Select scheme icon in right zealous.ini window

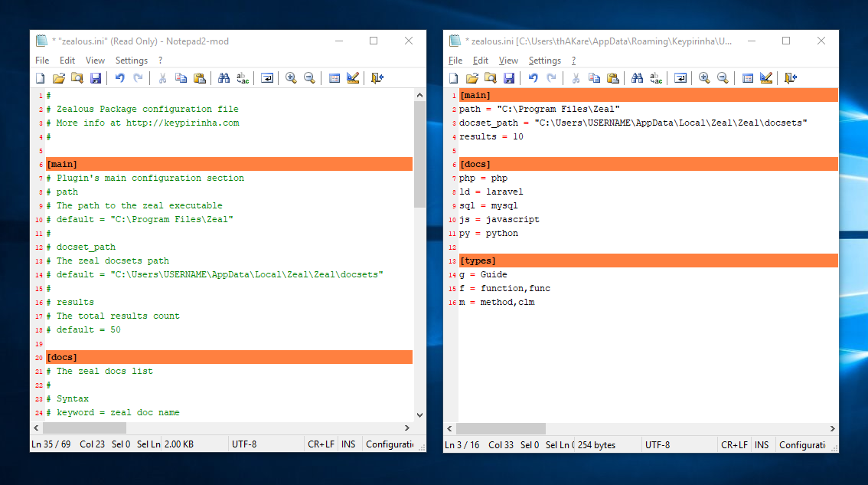click(747, 78)
